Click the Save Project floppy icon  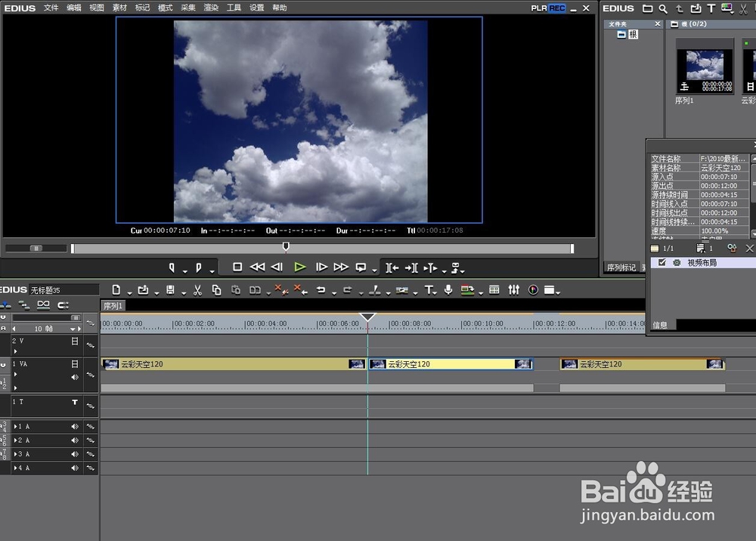(x=170, y=289)
